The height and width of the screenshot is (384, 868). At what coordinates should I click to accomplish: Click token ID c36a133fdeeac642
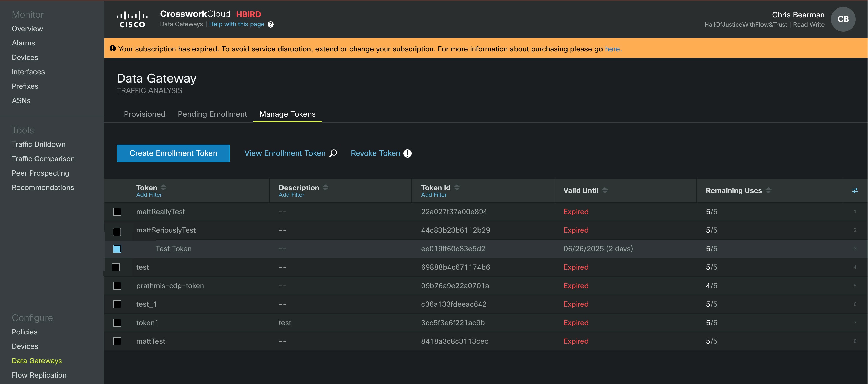coord(454,304)
